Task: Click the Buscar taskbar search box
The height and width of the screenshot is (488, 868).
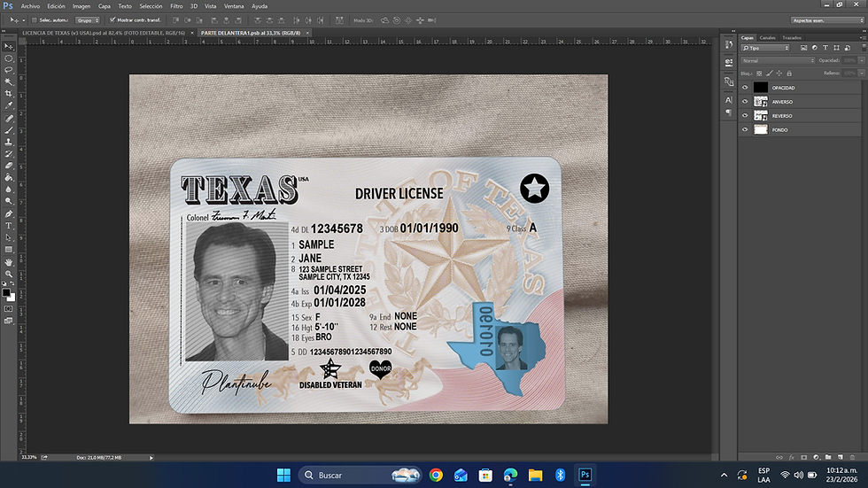Action: (x=360, y=476)
